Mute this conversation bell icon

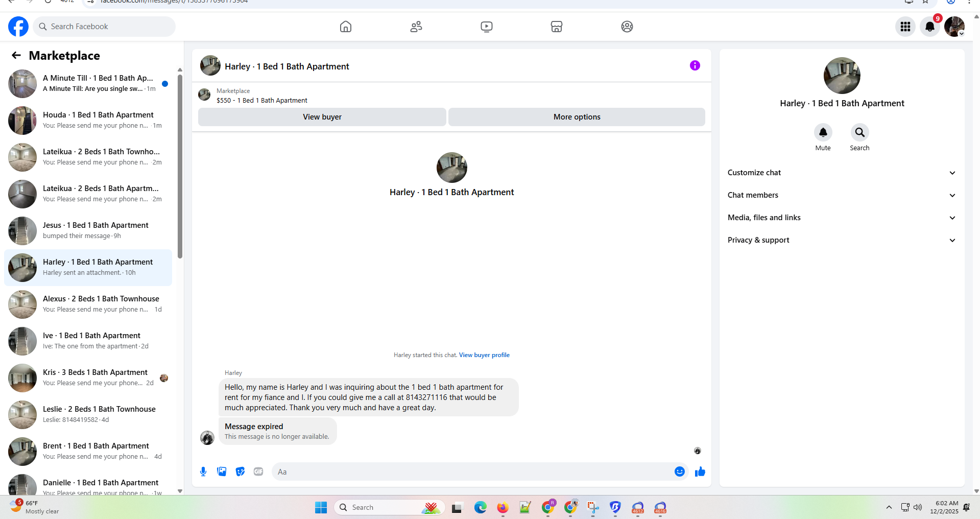[x=823, y=132]
